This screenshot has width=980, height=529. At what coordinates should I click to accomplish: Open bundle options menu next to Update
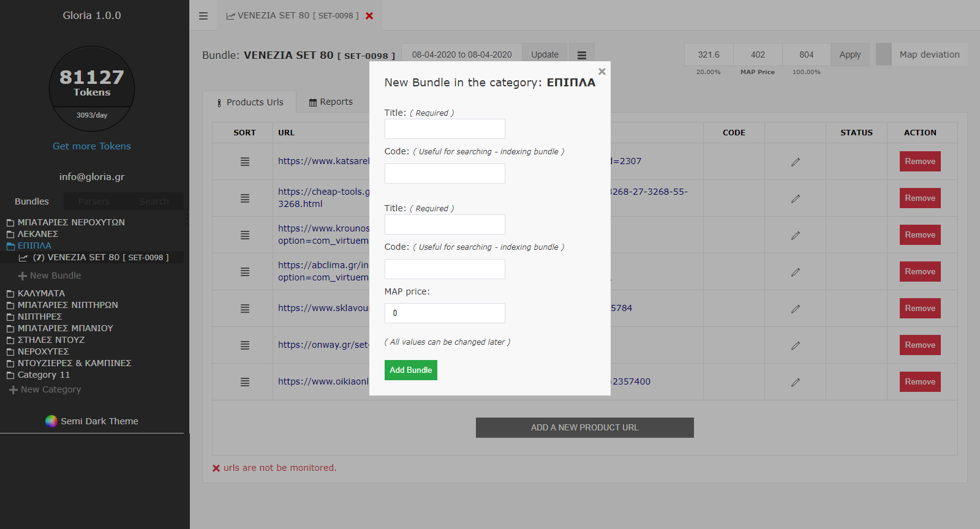point(582,55)
